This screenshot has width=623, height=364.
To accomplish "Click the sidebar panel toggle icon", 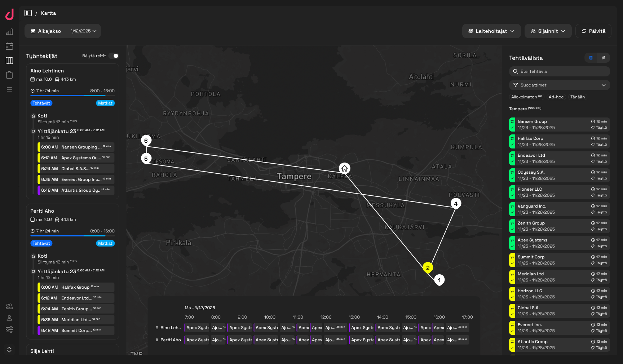I will (28, 13).
